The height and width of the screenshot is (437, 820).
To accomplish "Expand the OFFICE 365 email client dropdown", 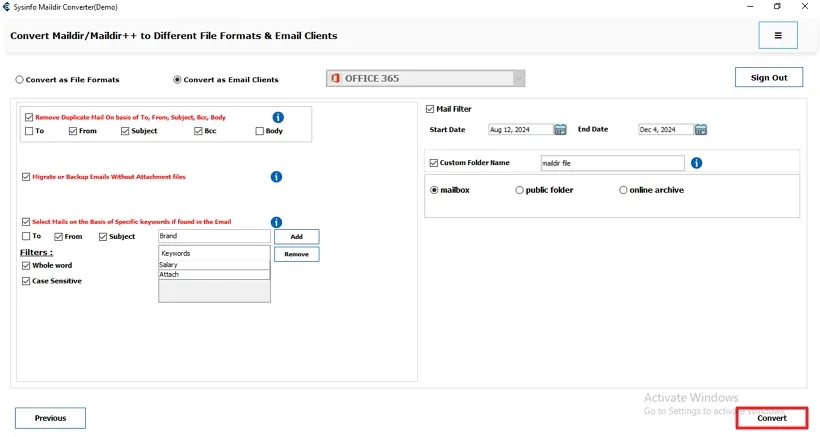I will 518,78.
